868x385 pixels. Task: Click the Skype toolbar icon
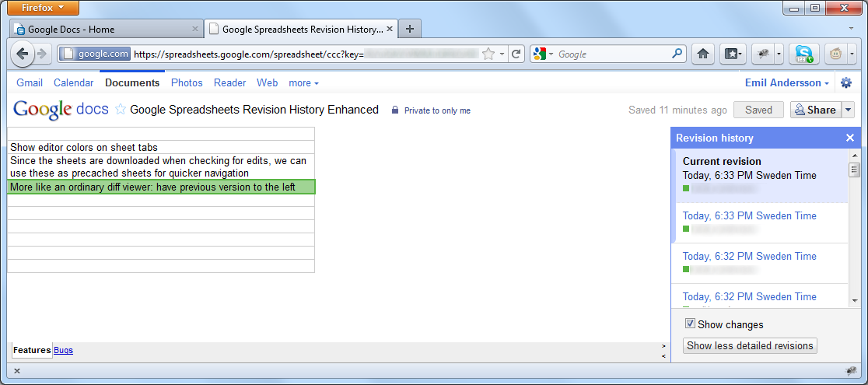803,54
